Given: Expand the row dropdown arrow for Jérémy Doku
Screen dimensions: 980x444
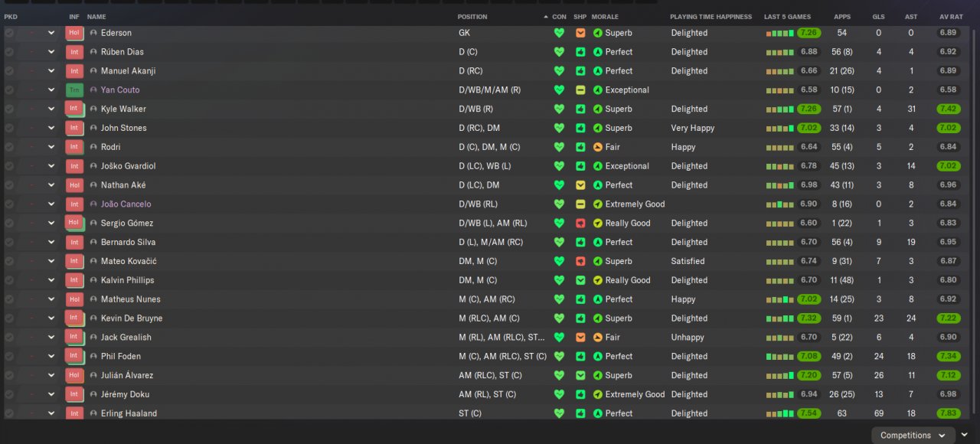Looking at the screenshot, I should pyautogui.click(x=51, y=394).
